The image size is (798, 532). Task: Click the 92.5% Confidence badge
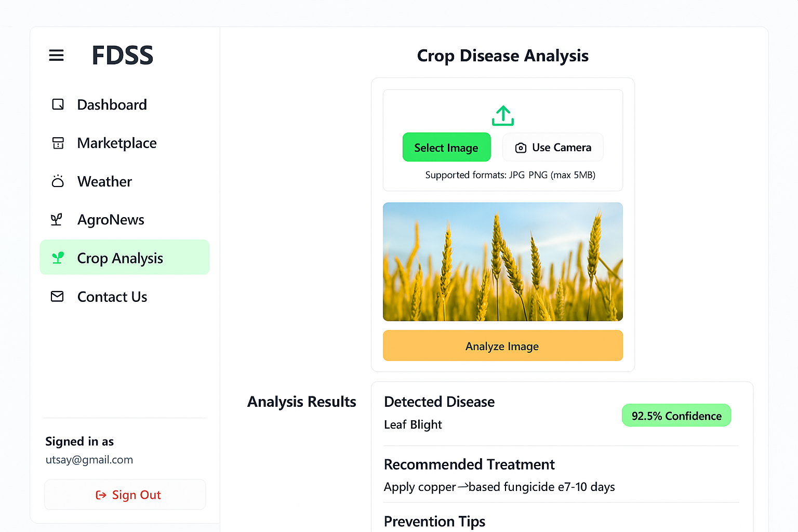point(676,416)
